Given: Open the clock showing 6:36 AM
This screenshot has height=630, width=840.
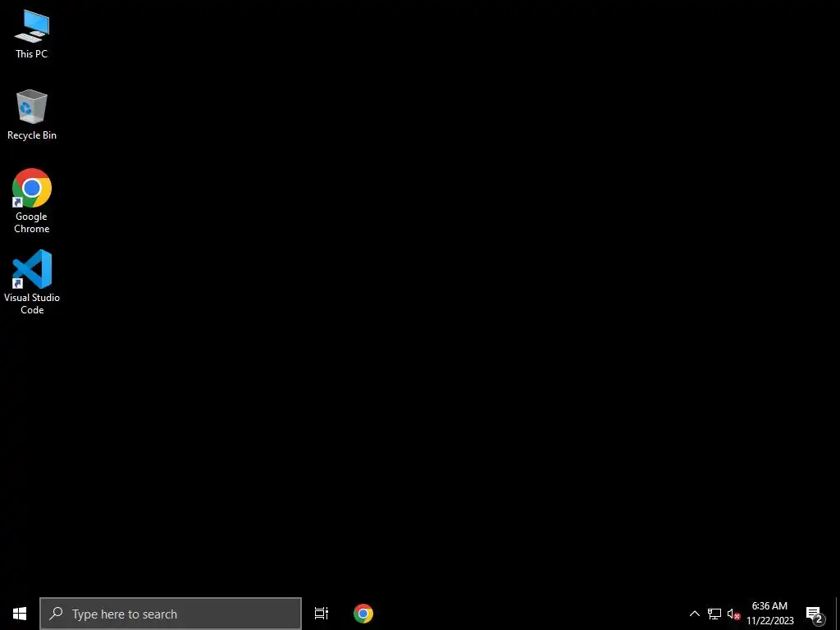Looking at the screenshot, I should (769, 614).
